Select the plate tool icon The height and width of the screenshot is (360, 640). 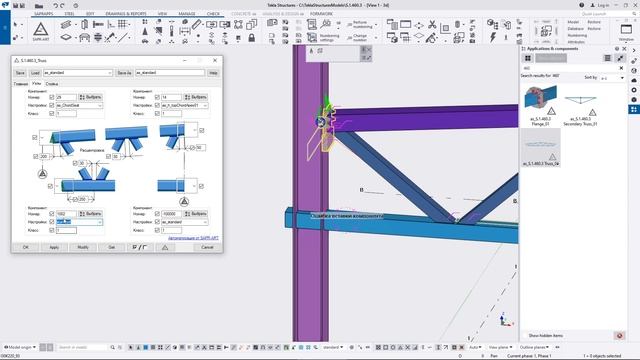66,38
